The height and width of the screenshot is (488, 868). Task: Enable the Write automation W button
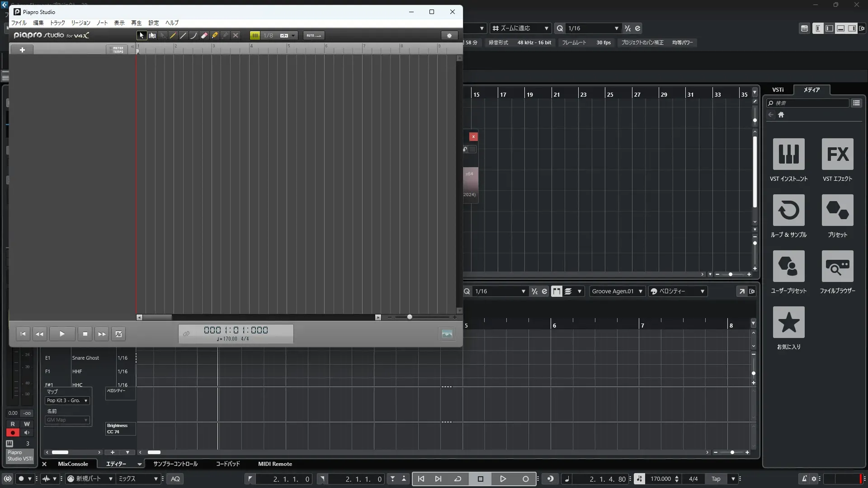[27, 424]
